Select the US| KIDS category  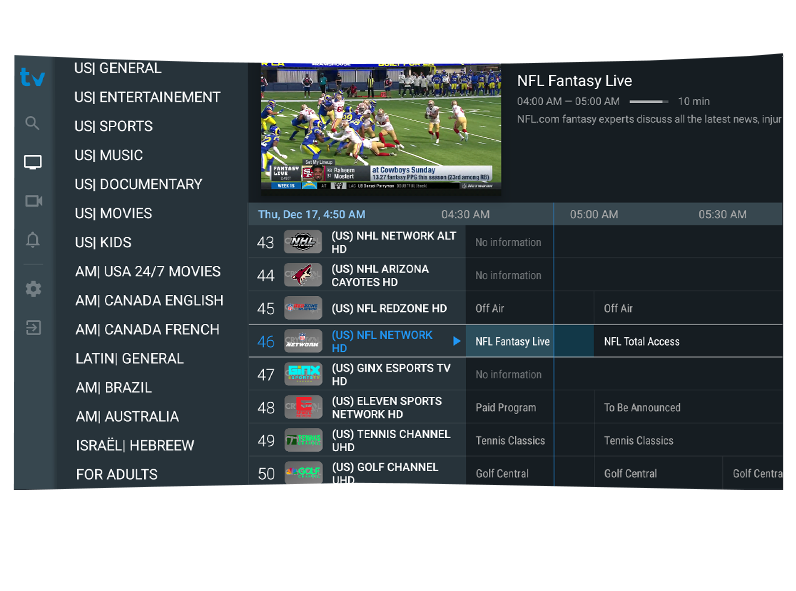[103, 242]
